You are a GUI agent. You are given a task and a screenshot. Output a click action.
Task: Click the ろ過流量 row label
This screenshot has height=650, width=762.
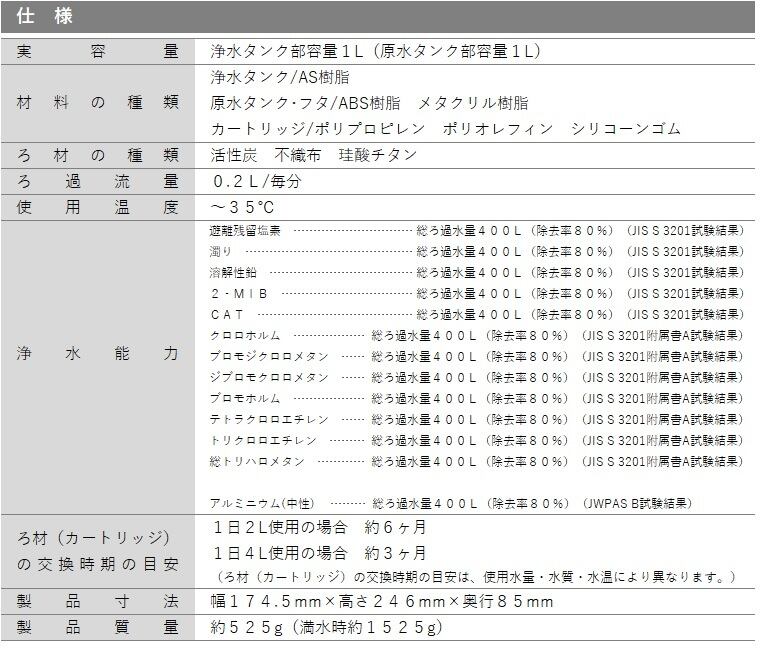(98, 181)
